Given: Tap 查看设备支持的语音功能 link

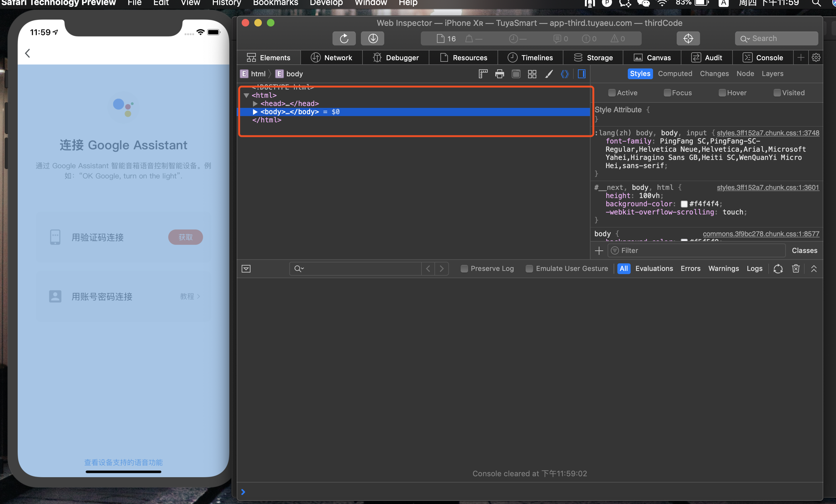Looking at the screenshot, I should point(123,462).
